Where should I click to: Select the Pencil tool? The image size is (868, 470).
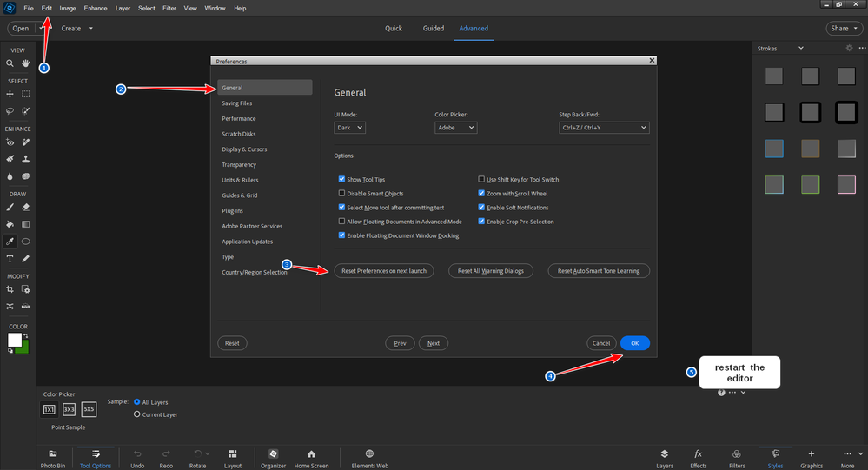25,259
